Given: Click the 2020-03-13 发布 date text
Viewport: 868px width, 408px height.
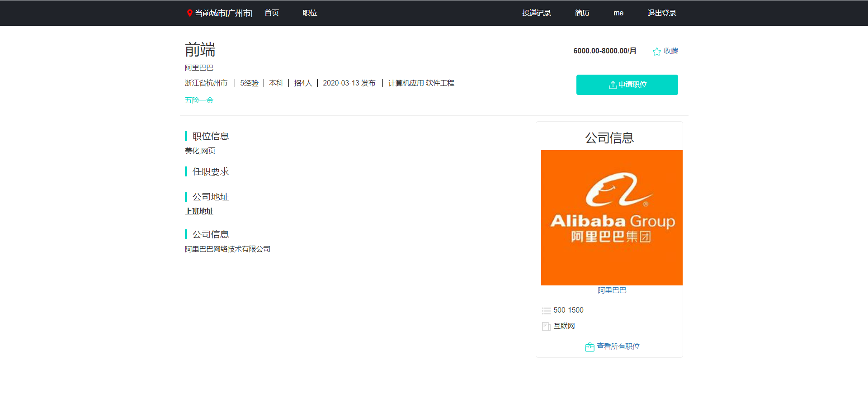Looking at the screenshot, I should click(349, 83).
